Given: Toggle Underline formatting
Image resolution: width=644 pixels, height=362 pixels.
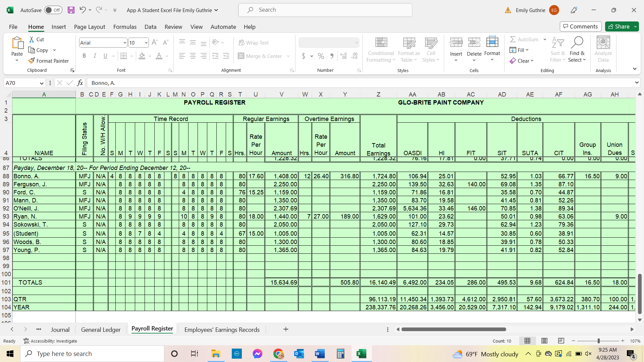Looking at the screenshot, I should 105,56.
